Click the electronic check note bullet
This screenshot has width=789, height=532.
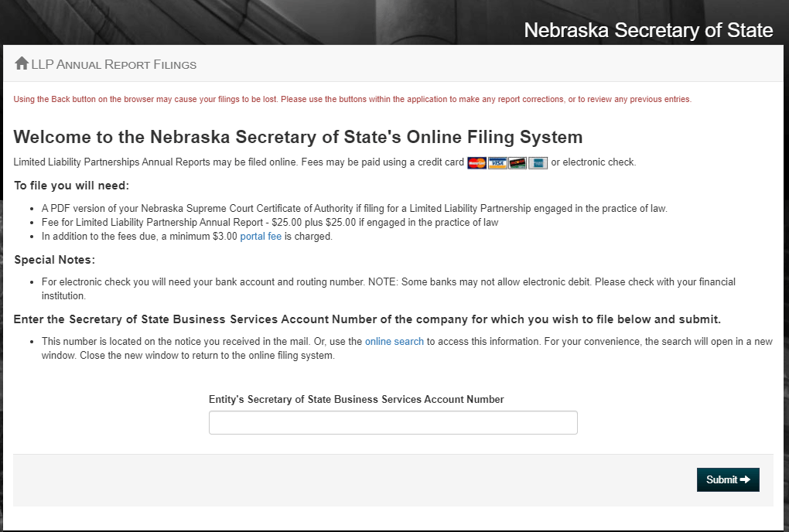(x=388, y=288)
